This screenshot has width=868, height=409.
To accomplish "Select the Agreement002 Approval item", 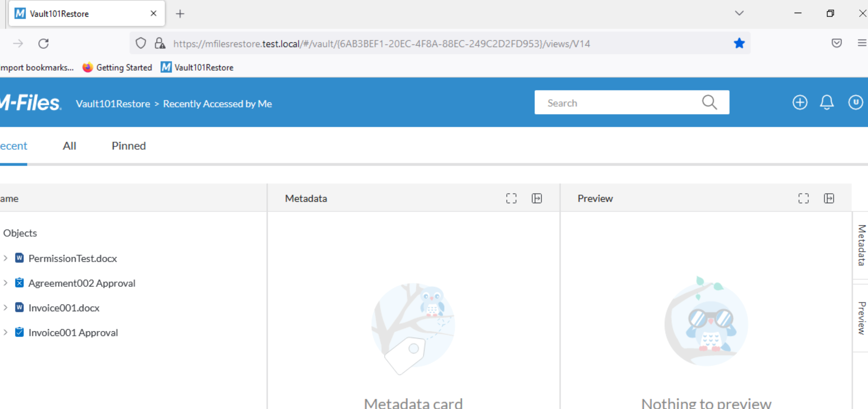I will coord(82,283).
